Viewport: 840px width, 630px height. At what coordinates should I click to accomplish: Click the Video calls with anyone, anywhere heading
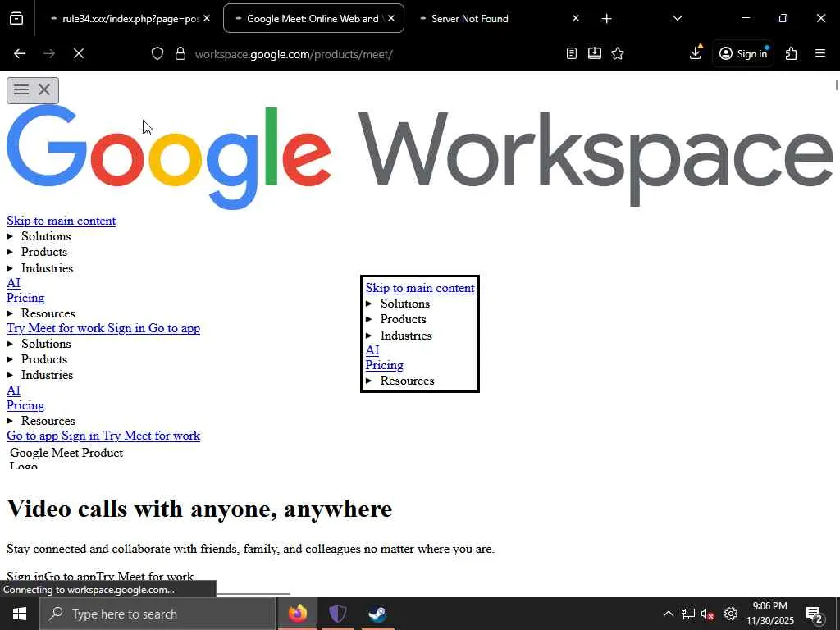tap(199, 509)
